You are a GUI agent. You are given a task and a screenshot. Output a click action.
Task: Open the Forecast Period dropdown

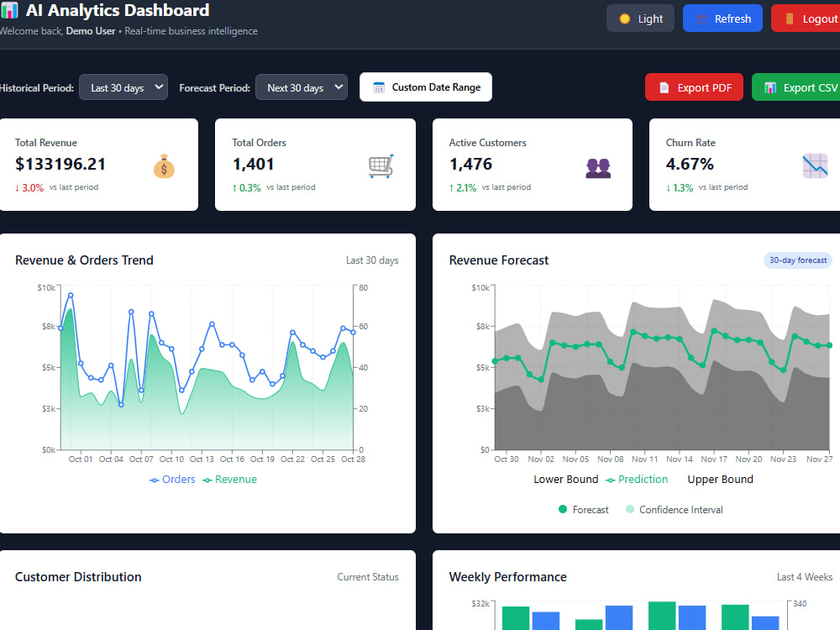point(301,87)
